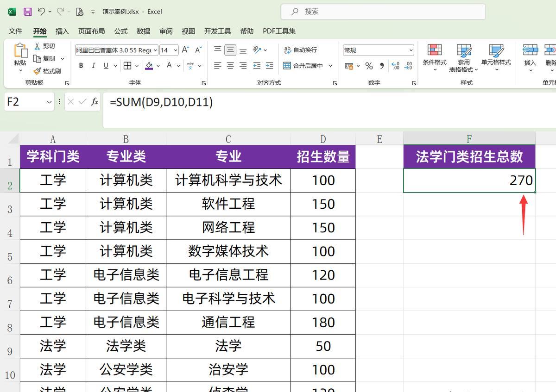The image size is (556, 392).
Task: Click the phonetic guide (wén 文) icon
Action: (190, 66)
